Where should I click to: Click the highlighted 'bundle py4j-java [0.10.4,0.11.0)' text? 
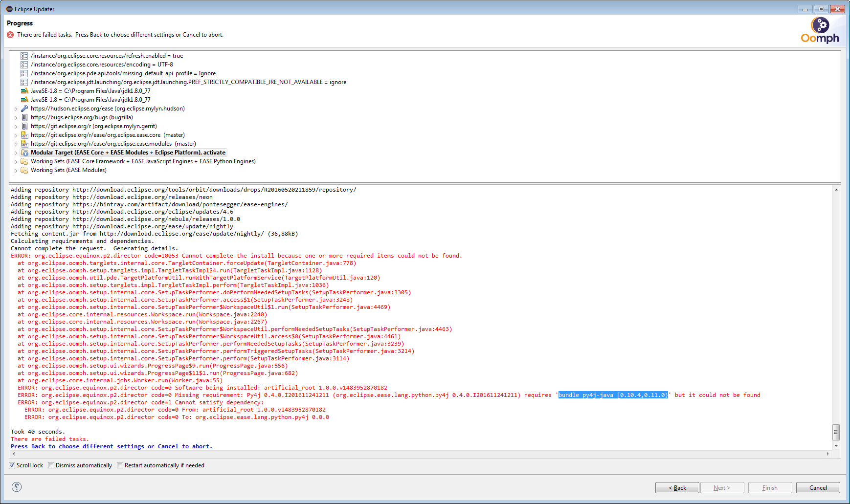pyautogui.click(x=613, y=395)
